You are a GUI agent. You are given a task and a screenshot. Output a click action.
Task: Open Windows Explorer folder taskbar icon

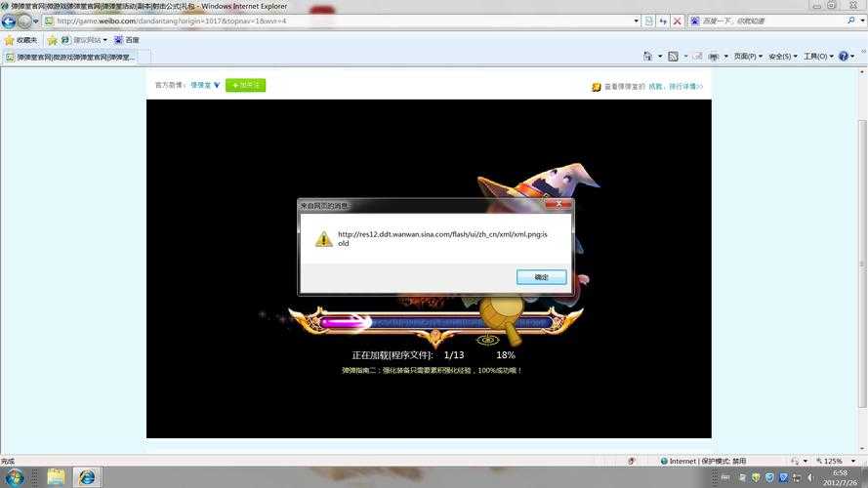point(56,477)
